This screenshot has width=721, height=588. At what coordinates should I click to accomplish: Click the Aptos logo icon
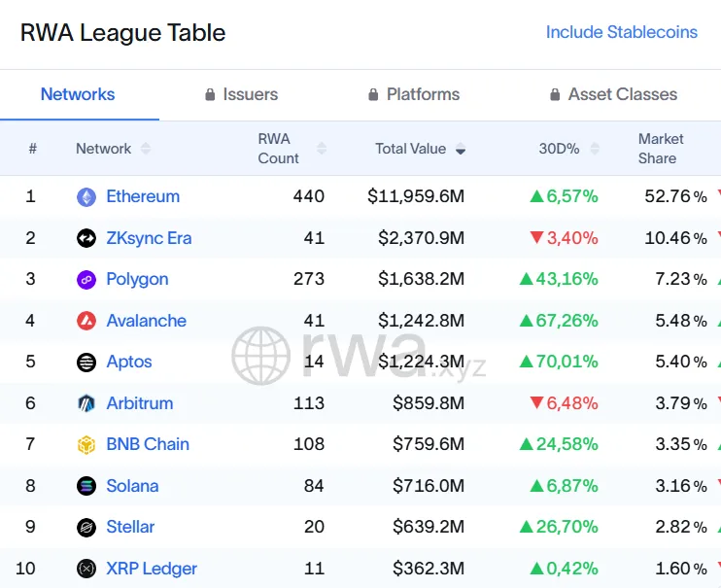86,363
